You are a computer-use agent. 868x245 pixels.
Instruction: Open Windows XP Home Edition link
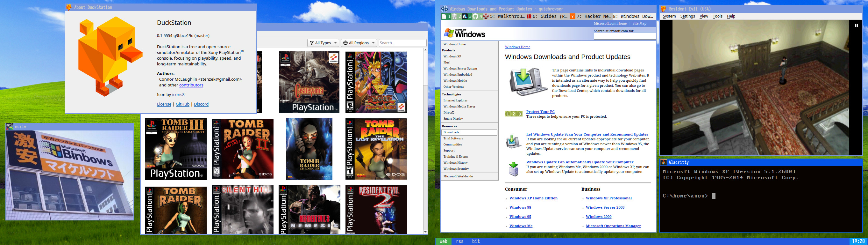click(x=533, y=198)
